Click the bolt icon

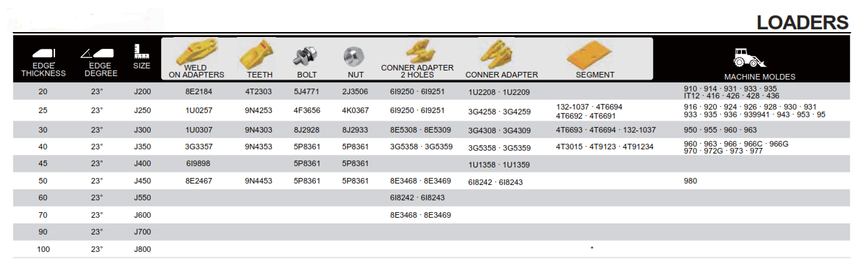point(307,57)
